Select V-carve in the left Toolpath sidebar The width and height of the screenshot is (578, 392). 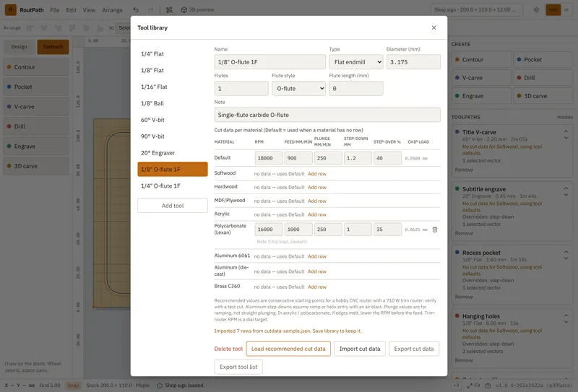point(36,106)
